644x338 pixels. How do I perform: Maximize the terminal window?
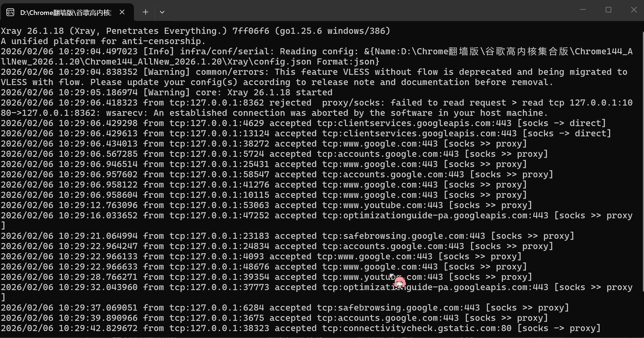point(609,10)
